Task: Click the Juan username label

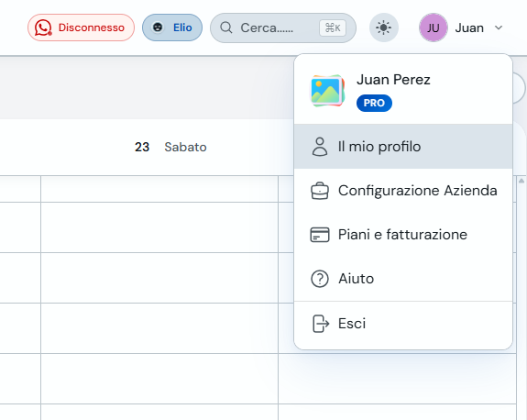Action: (469, 28)
